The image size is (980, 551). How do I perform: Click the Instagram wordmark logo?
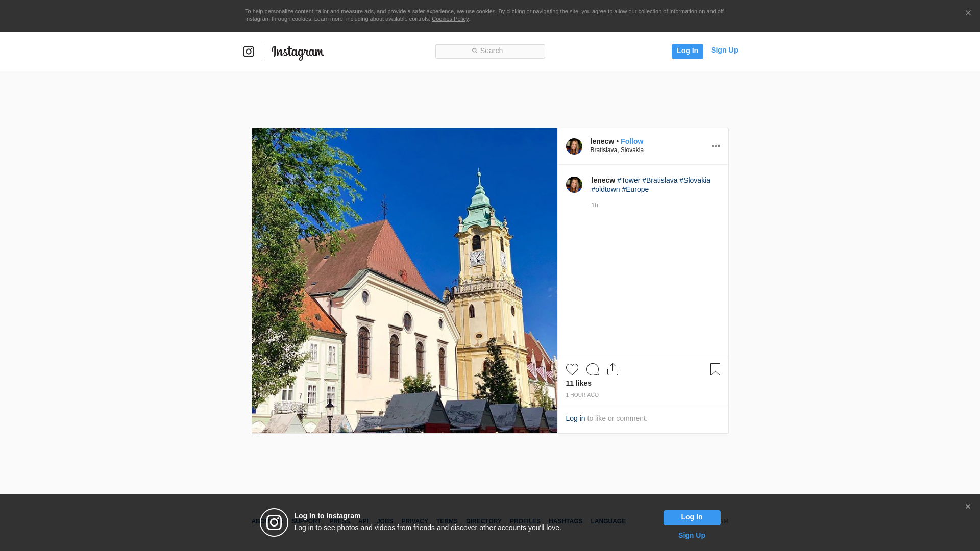pyautogui.click(x=298, y=52)
